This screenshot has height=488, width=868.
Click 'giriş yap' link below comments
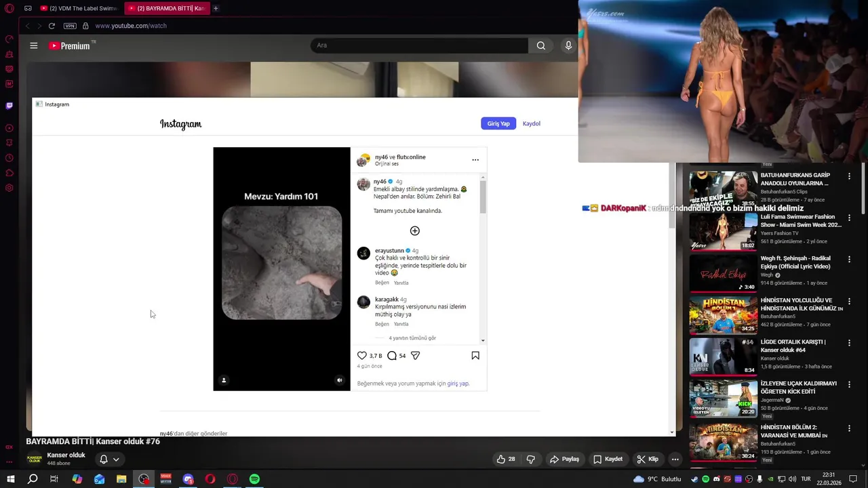pos(458,384)
